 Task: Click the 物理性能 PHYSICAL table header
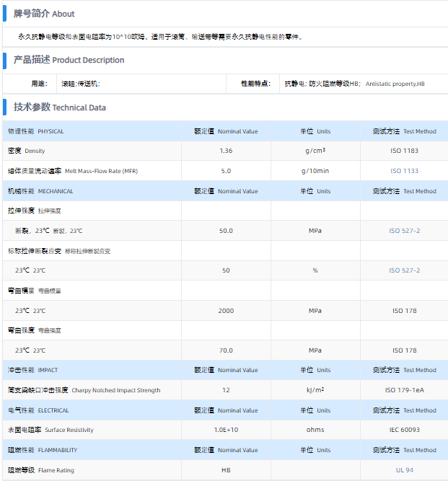tap(36, 131)
